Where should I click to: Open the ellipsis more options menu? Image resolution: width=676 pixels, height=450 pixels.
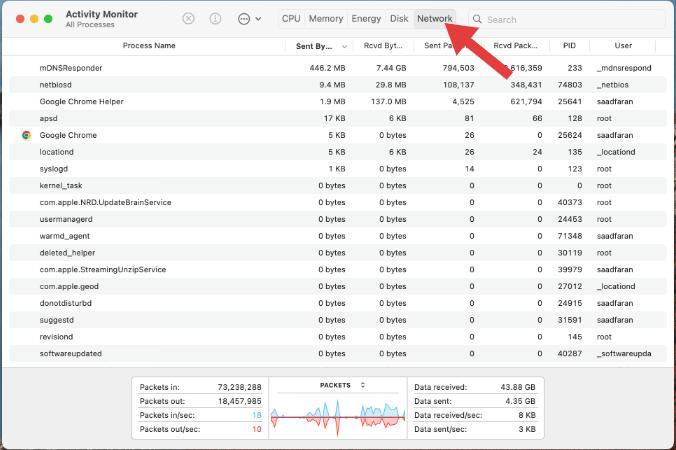click(x=244, y=19)
